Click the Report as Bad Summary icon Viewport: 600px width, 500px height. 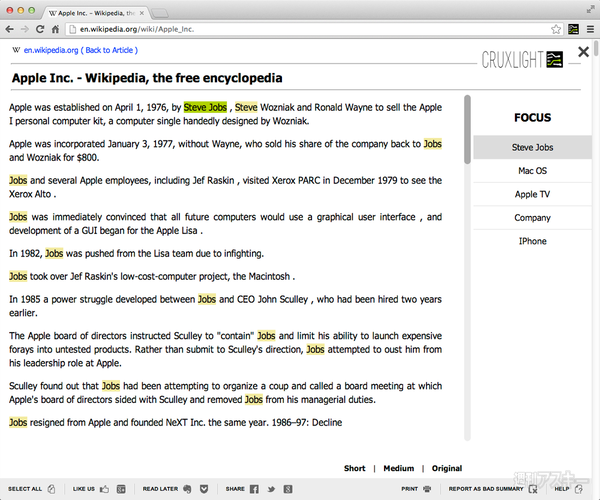click(533, 489)
